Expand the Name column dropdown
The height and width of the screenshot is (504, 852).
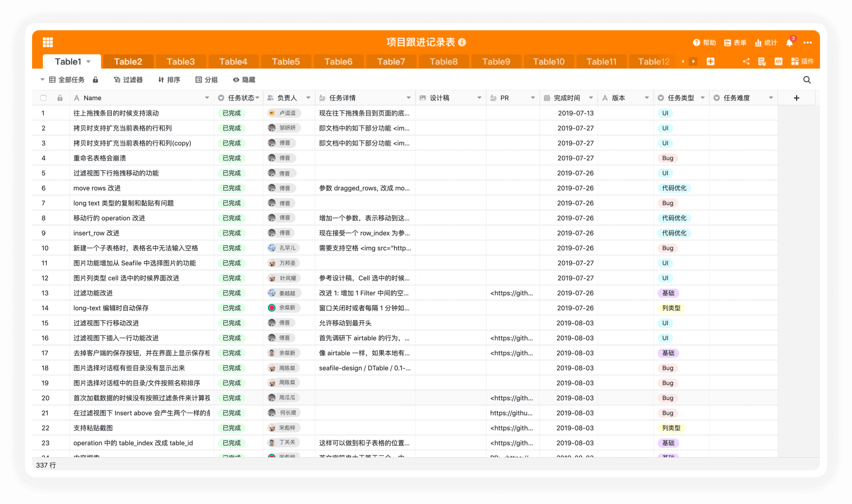pos(207,98)
